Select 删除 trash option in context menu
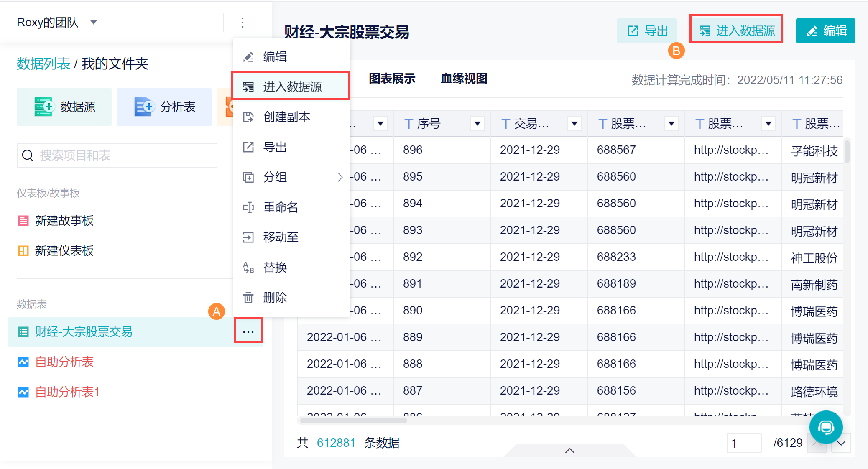 click(275, 298)
